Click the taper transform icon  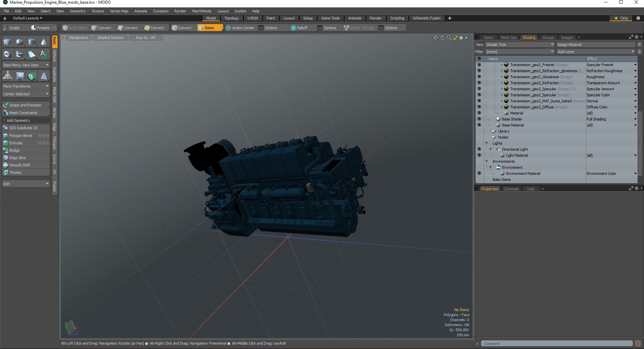click(x=44, y=76)
